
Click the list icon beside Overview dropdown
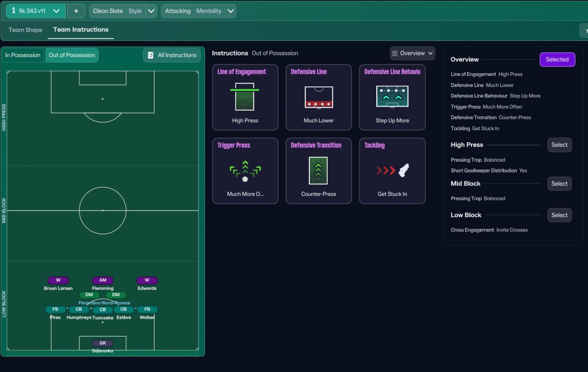(395, 53)
